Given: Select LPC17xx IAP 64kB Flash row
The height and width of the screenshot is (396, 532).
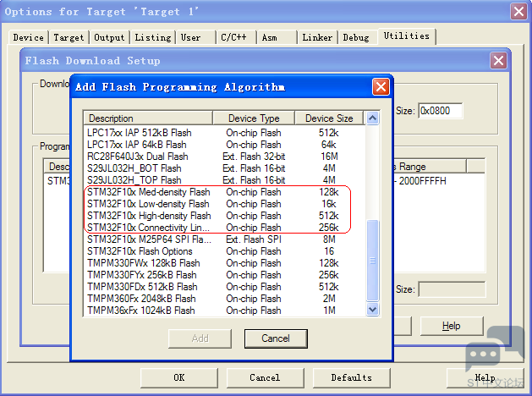Looking at the screenshot, I should [224, 145].
